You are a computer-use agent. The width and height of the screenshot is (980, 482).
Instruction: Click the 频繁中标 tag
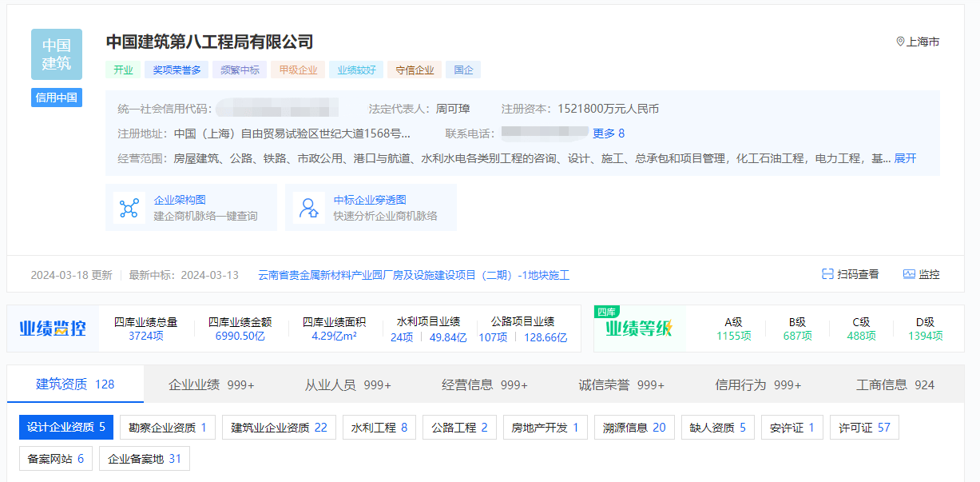click(240, 70)
